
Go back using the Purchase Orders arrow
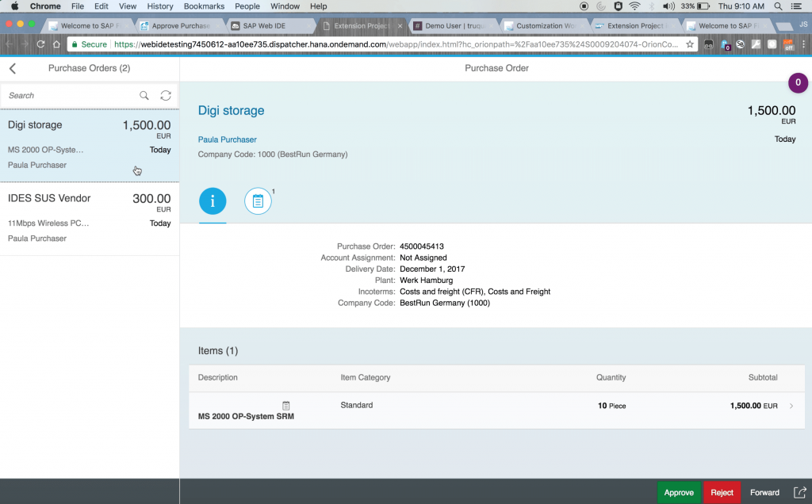click(13, 68)
